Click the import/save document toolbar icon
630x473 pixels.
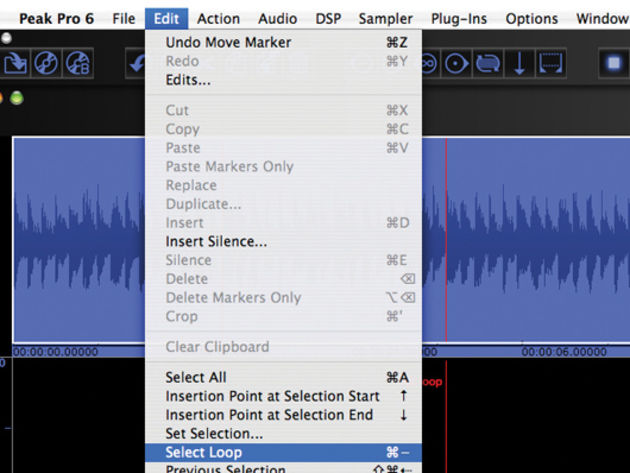tap(15, 63)
